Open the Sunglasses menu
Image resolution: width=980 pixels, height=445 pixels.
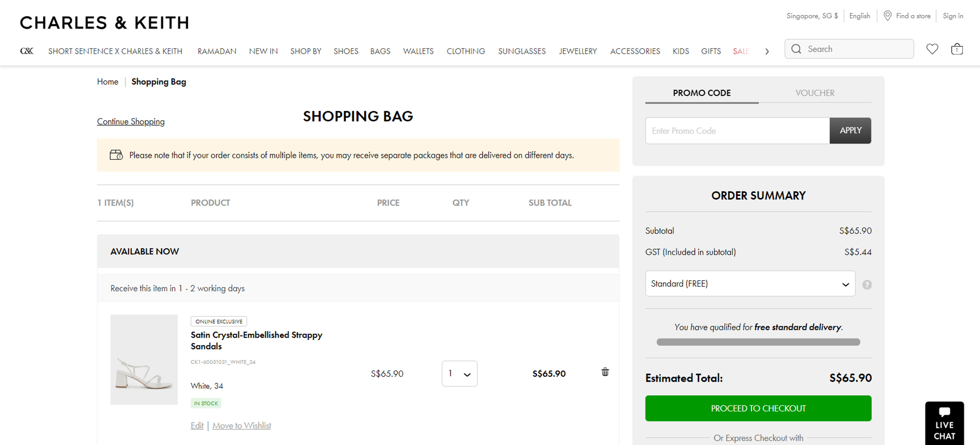[522, 51]
